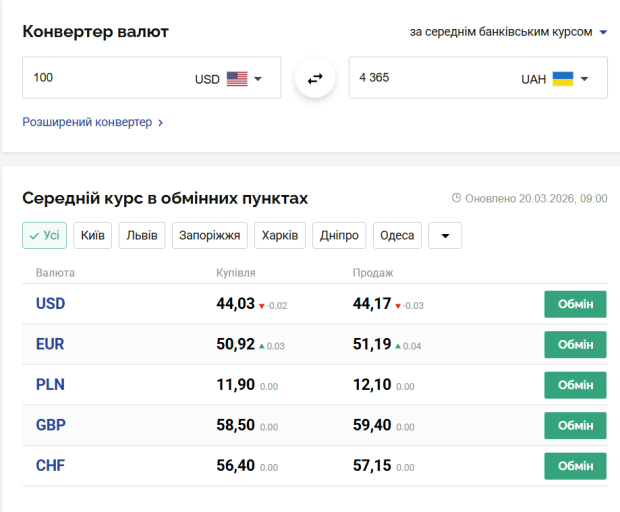620x512 pixels.
Task: Expand the average bank rate selector
Action: click(x=508, y=32)
